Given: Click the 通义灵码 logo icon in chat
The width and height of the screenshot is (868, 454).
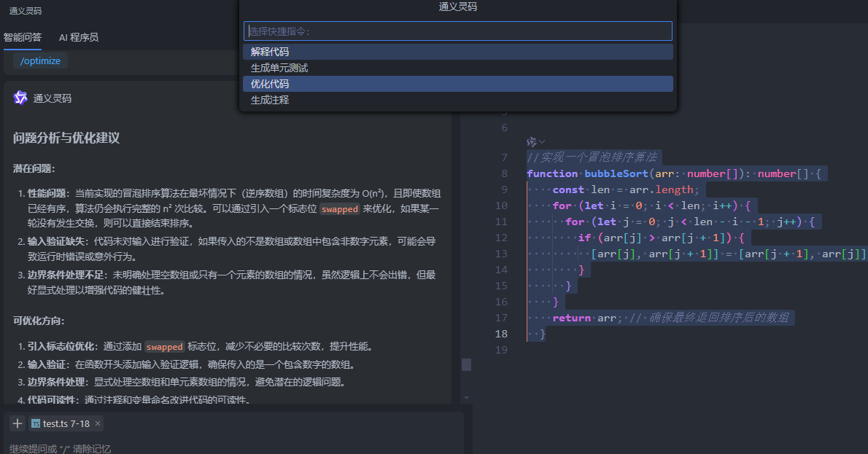Looking at the screenshot, I should pyautogui.click(x=20, y=98).
